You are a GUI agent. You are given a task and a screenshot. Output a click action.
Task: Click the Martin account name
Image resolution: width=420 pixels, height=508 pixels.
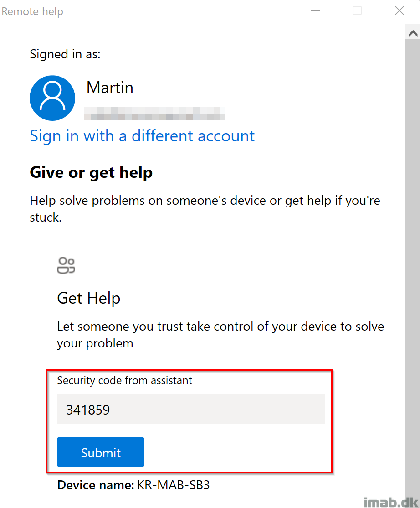point(110,88)
